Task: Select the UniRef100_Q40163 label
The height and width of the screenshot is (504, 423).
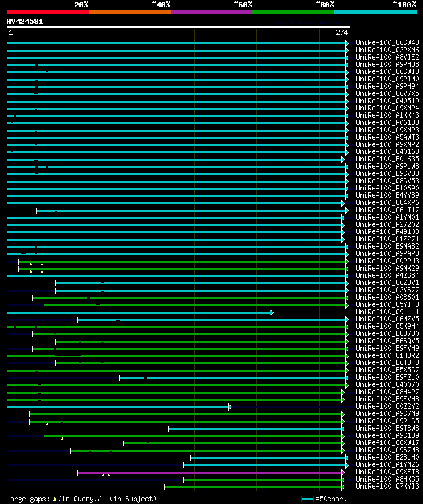Action: 387,151
